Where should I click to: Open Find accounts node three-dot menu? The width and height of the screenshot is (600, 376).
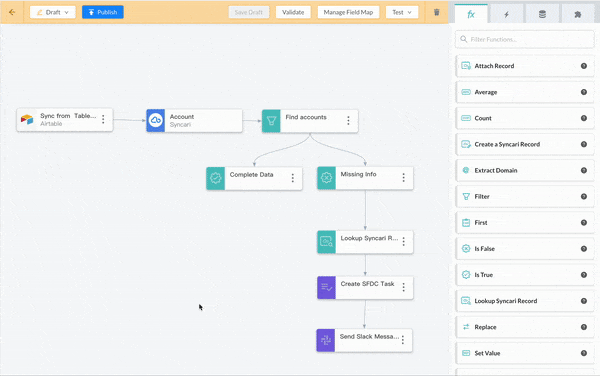[348, 120]
